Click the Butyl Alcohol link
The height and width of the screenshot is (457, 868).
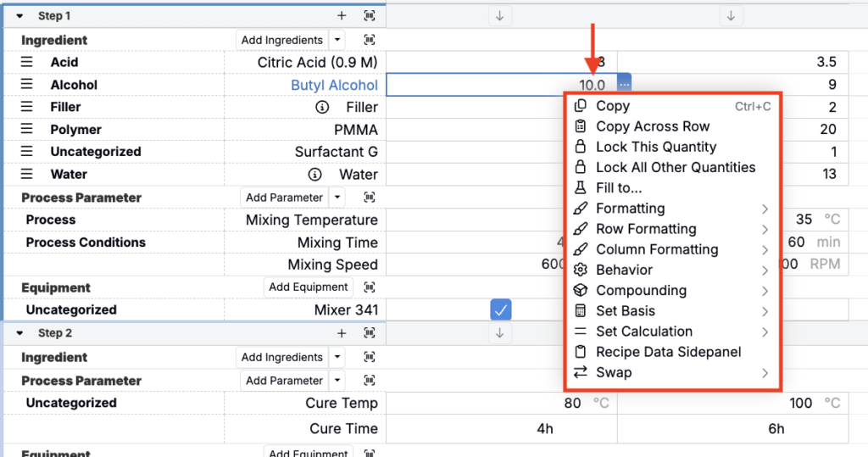click(334, 85)
